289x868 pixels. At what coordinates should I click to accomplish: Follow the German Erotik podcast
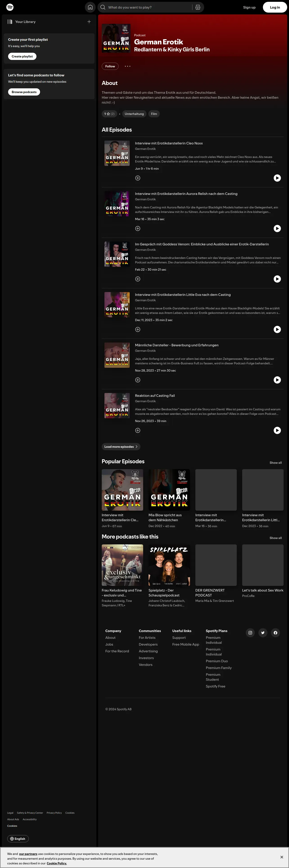coord(110,66)
